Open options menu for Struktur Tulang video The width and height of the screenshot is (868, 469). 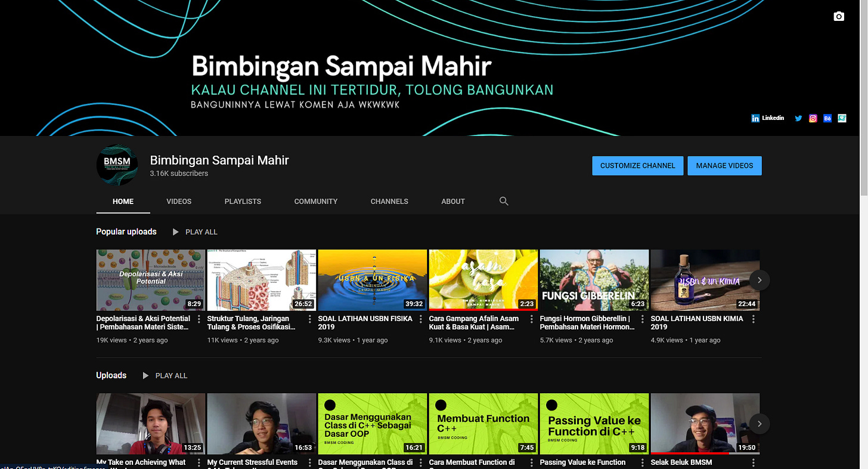310,319
